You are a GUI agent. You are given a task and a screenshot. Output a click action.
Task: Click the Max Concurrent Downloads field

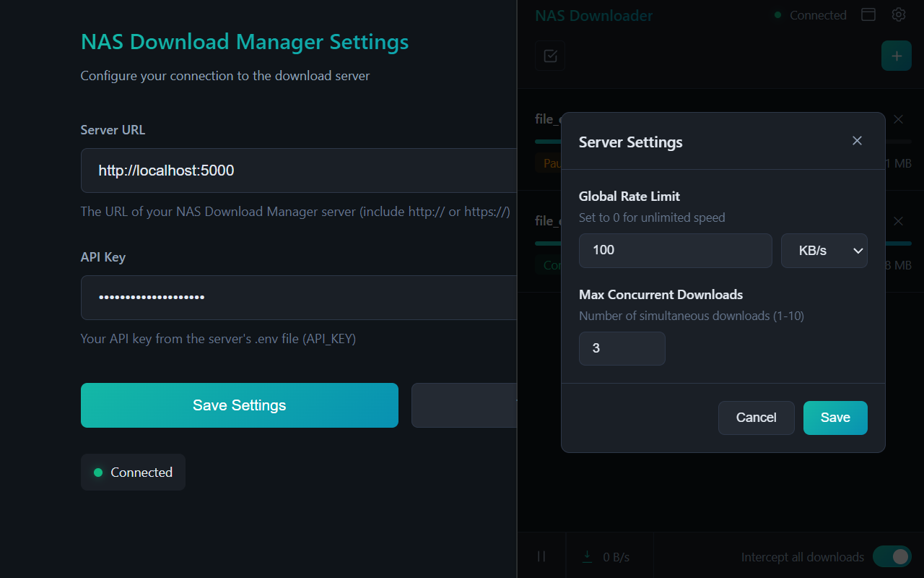point(622,348)
